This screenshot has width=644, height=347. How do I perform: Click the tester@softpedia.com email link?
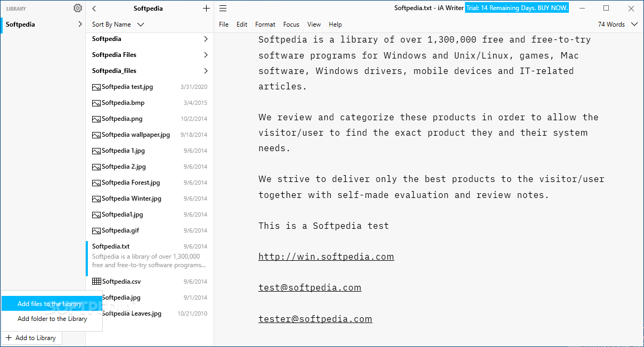(315, 319)
